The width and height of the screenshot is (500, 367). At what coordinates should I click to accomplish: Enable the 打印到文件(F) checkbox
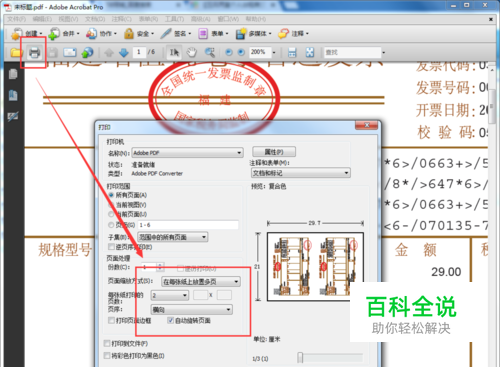[x=107, y=343]
